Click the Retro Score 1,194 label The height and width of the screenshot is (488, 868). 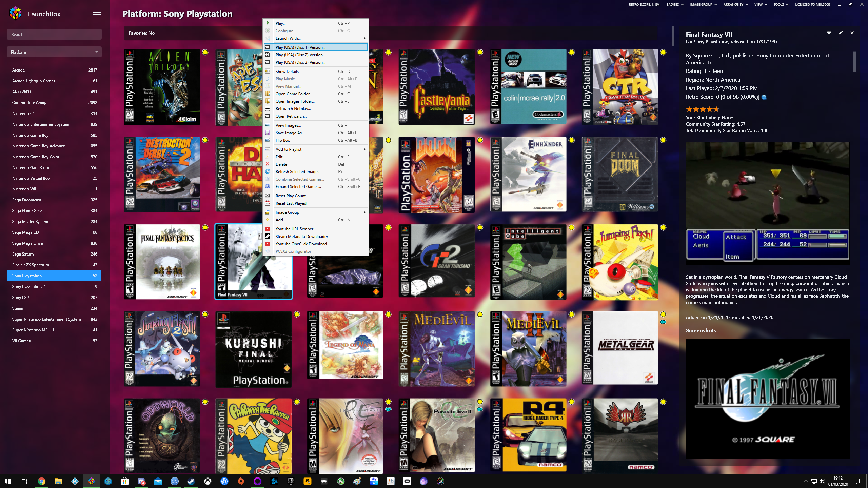click(x=644, y=5)
